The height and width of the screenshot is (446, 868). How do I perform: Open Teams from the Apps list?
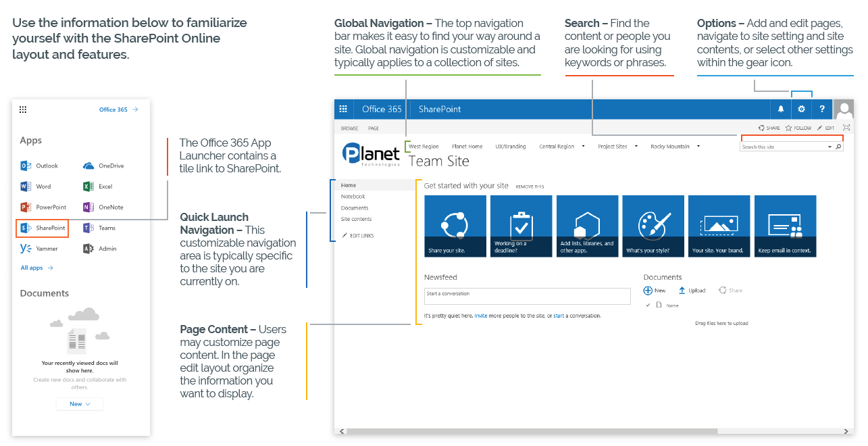tap(99, 228)
